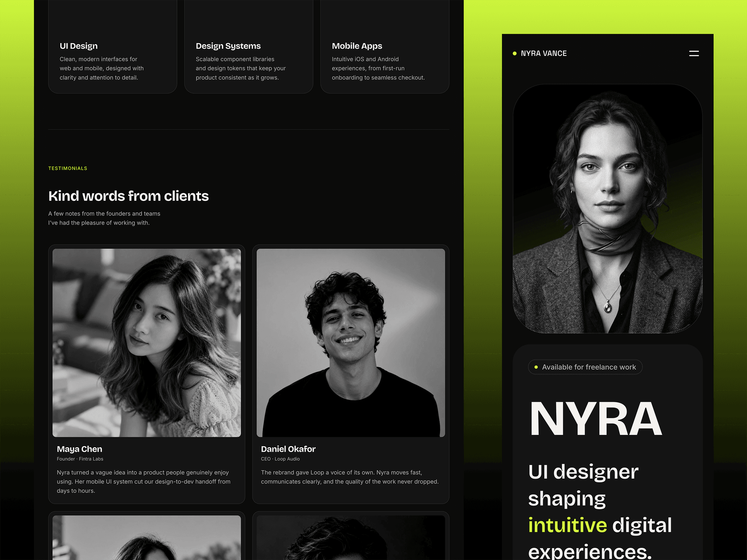
Task: Open Daniel Okafor's portrait photo
Action: point(351,343)
